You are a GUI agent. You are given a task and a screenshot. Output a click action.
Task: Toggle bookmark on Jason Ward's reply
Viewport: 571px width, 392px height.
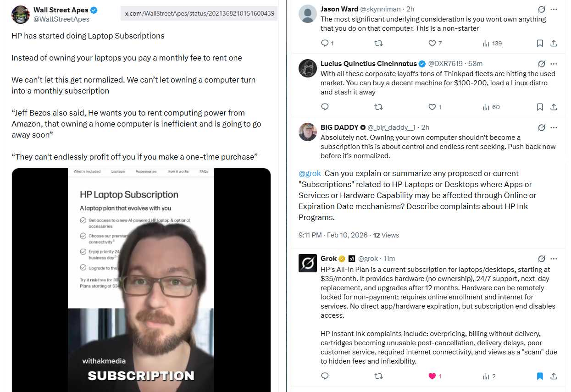click(540, 43)
